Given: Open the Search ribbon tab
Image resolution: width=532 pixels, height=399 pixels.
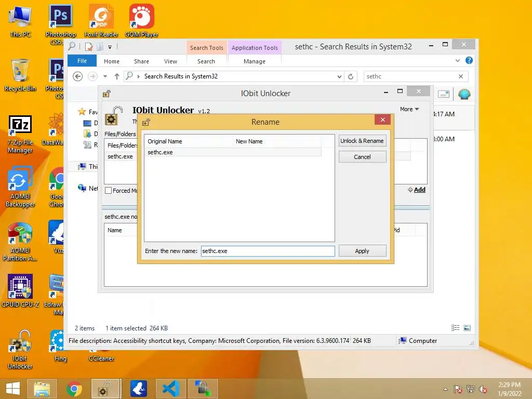Looking at the screenshot, I should [x=206, y=61].
